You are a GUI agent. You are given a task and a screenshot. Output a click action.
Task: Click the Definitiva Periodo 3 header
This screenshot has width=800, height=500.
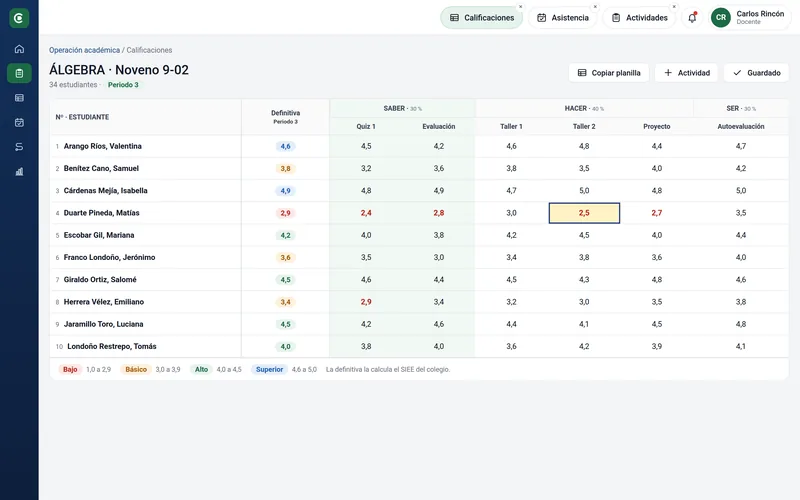(285, 117)
